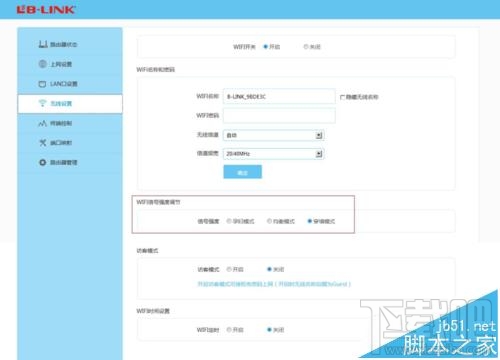This screenshot has width=500, height=360.
Task: Turn the WiFi switch on
Action: 266,47
